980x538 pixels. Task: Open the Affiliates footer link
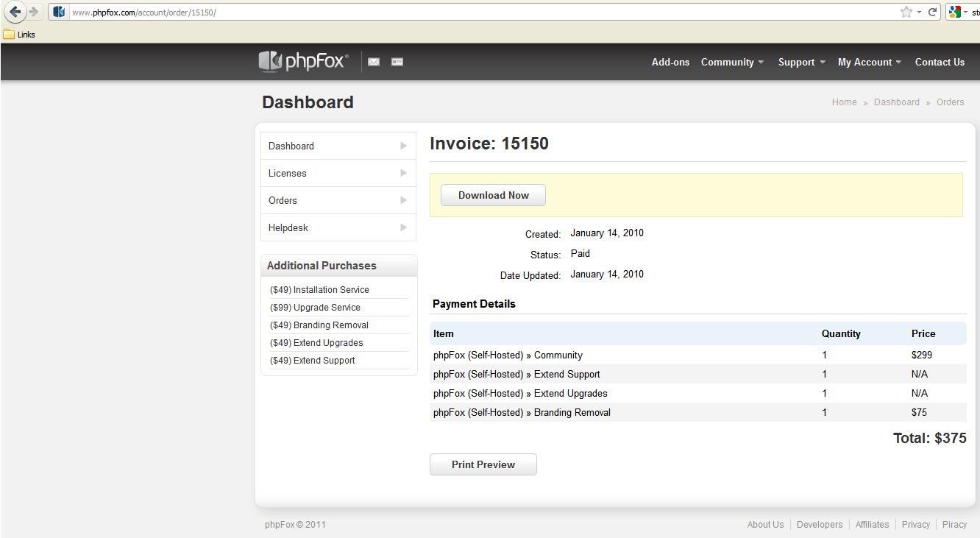point(872,525)
